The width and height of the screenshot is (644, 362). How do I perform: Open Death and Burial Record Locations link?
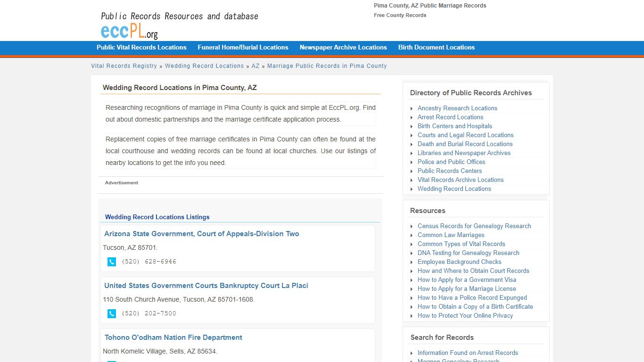pyautogui.click(x=465, y=144)
